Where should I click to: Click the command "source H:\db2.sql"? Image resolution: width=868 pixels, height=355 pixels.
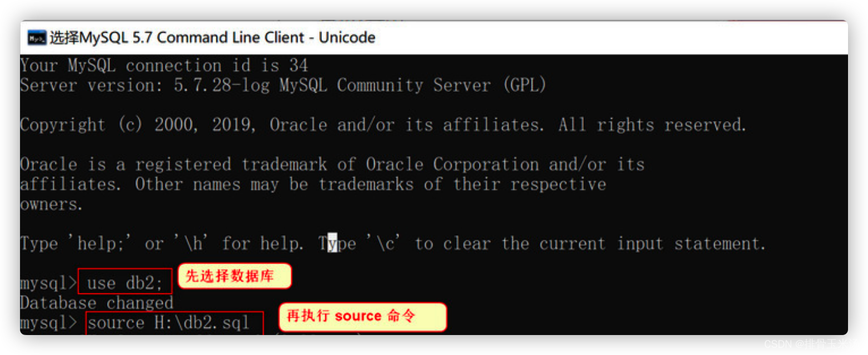click(169, 323)
